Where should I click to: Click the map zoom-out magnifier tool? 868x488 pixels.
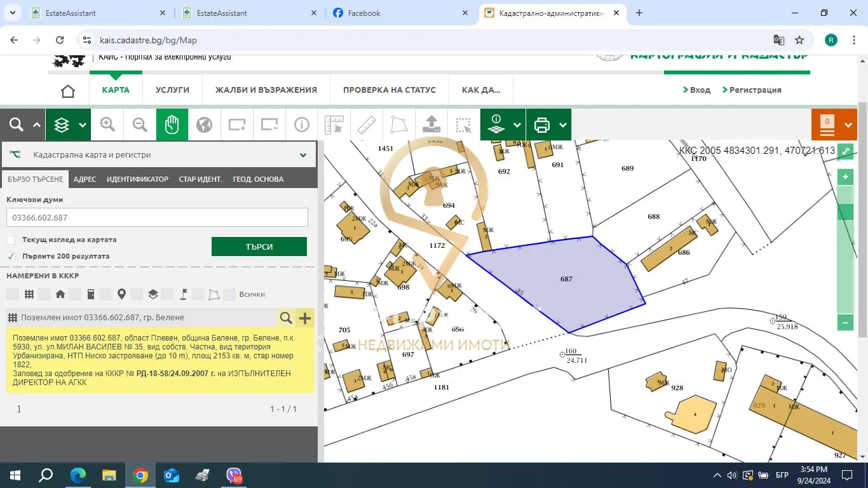point(140,125)
